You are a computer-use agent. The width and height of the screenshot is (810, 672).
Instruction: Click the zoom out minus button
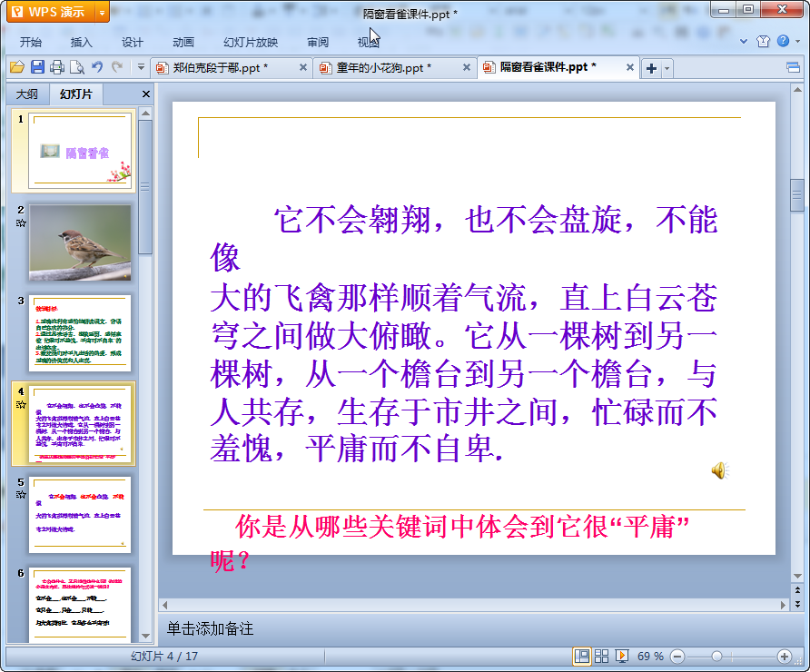point(677,657)
